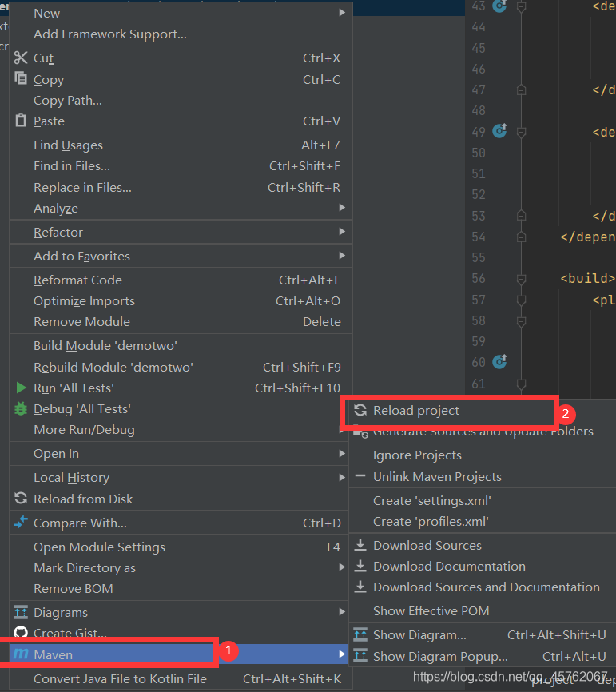
Task: Click the clipboard Paste icon
Action: [x=21, y=120]
